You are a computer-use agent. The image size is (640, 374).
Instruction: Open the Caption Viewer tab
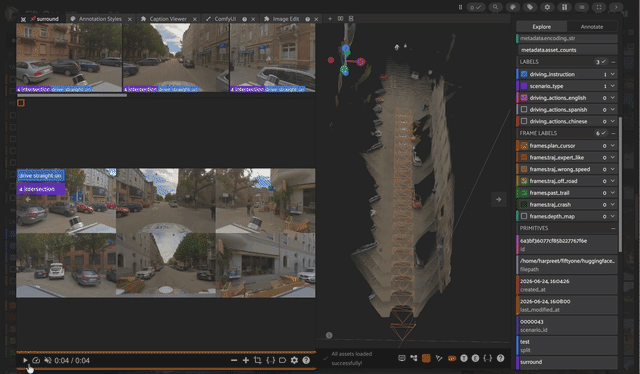[x=168, y=19]
